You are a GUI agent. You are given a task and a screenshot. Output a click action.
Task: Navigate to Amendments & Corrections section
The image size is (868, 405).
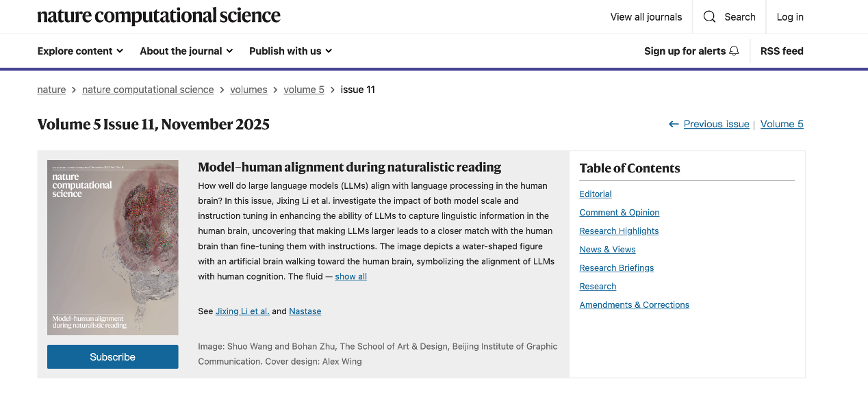pos(634,305)
